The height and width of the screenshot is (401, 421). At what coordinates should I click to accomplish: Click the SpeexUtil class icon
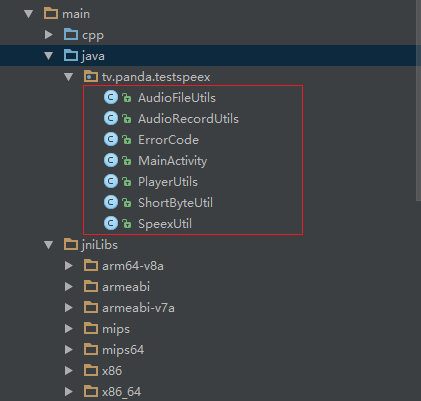coord(111,224)
